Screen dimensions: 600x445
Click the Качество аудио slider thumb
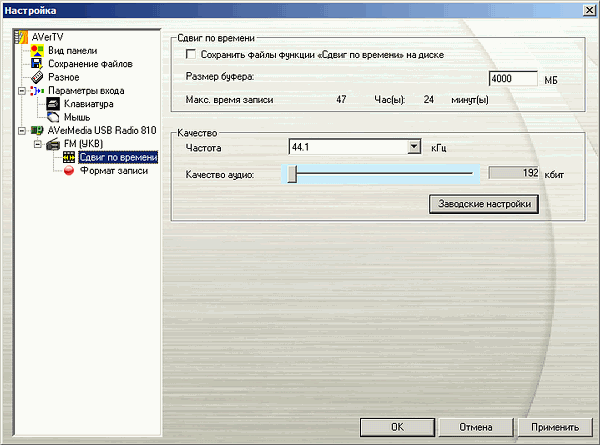[x=292, y=174]
